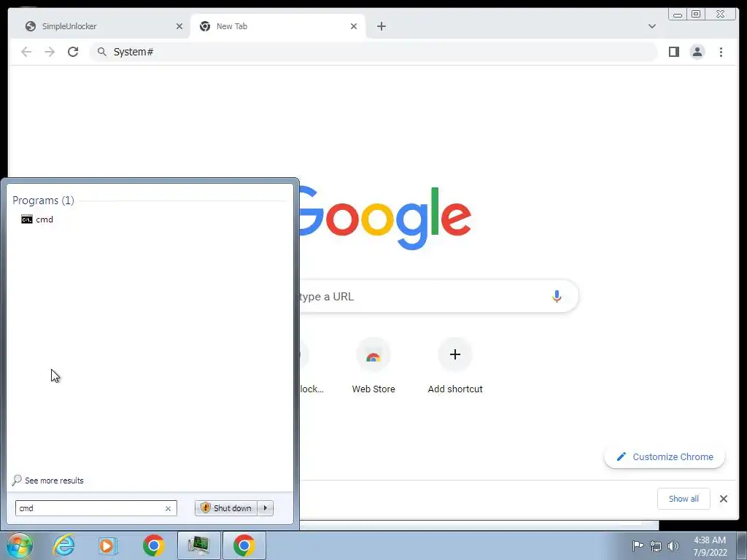This screenshot has width=747, height=560.
Task: Click the Programs (1) header in the Start menu
Action: pyautogui.click(x=43, y=201)
